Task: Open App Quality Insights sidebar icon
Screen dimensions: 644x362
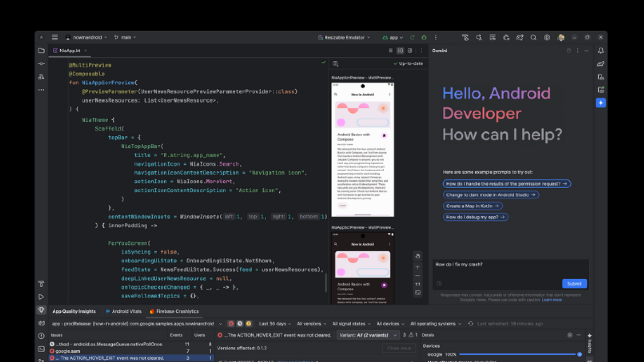Action: (x=41, y=310)
